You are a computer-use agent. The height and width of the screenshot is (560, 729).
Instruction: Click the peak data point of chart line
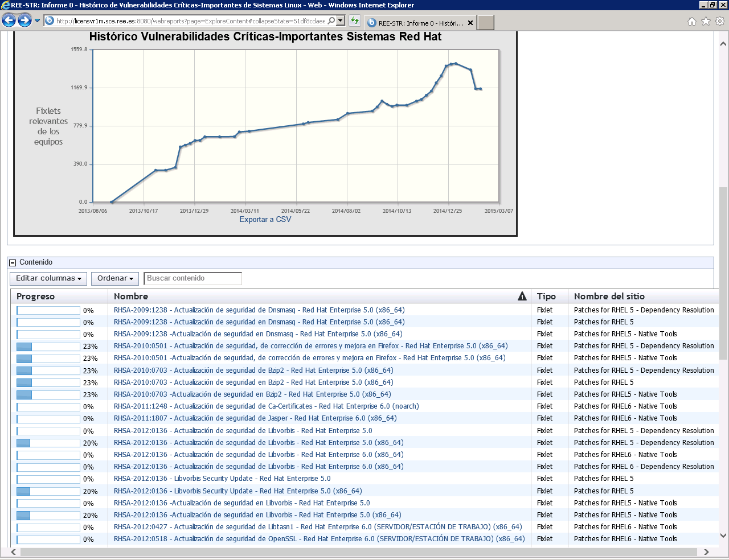pyautogui.click(x=456, y=64)
